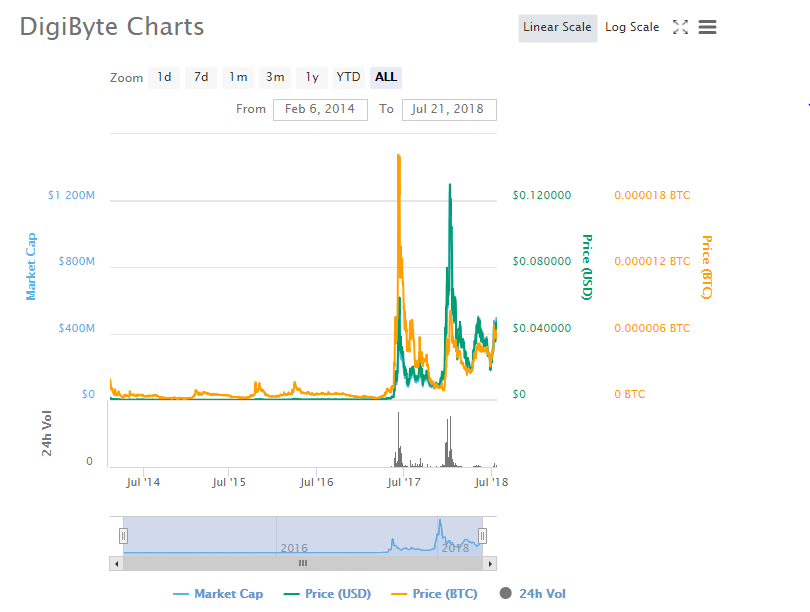Click the navigator scrollbar right arrow
The height and width of the screenshot is (612, 810).
click(x=490, y=563)
